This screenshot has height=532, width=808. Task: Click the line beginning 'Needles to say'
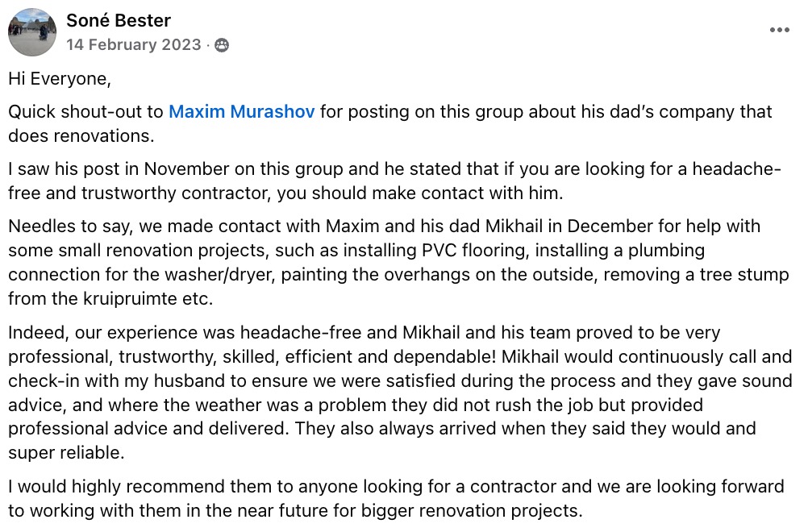385,226
